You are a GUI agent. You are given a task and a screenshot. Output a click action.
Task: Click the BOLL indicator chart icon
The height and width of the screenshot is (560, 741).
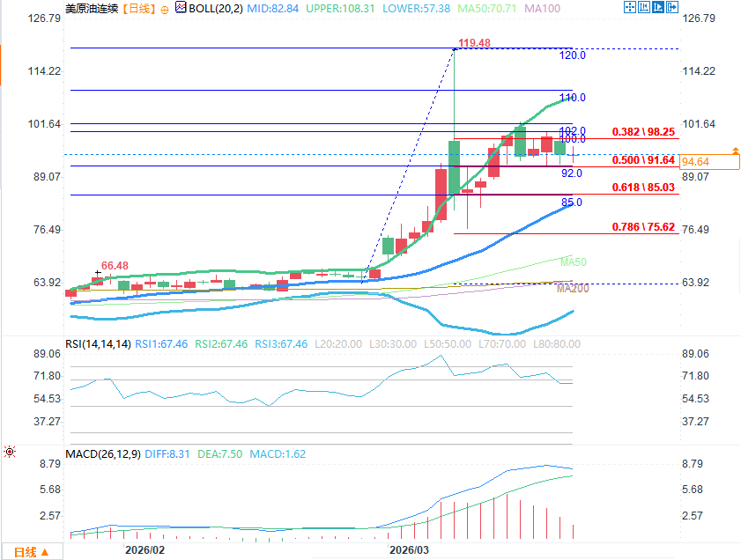[x=181, y=8]
